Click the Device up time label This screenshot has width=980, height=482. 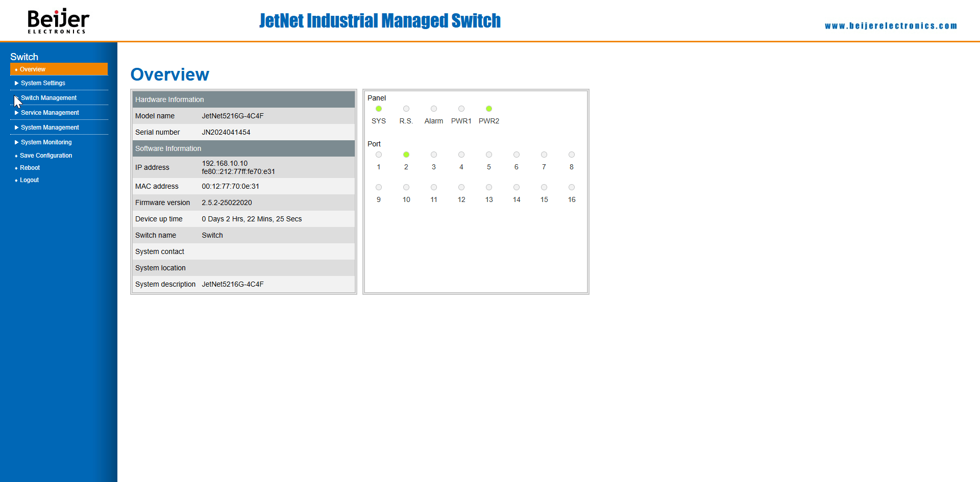tap(159, 219)
